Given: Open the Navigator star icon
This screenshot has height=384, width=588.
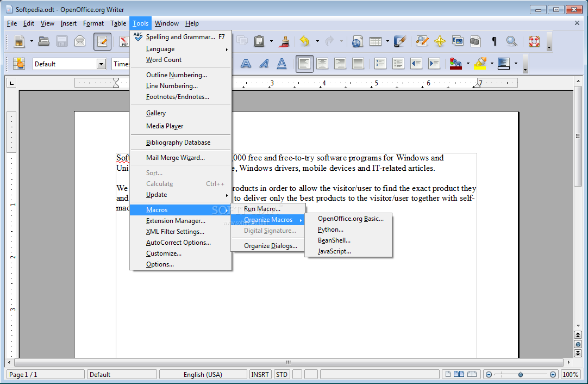Looking at the screenshot, I should [x=440, y=41].
